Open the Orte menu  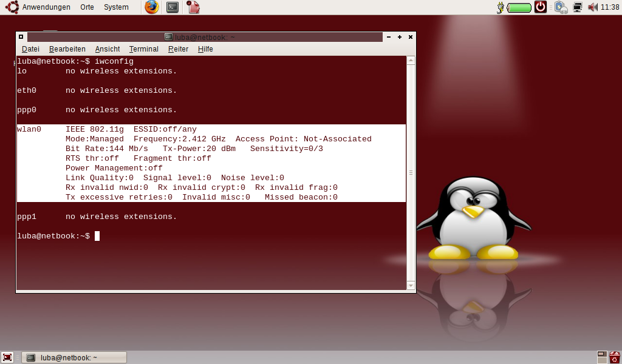pos(87,7)
